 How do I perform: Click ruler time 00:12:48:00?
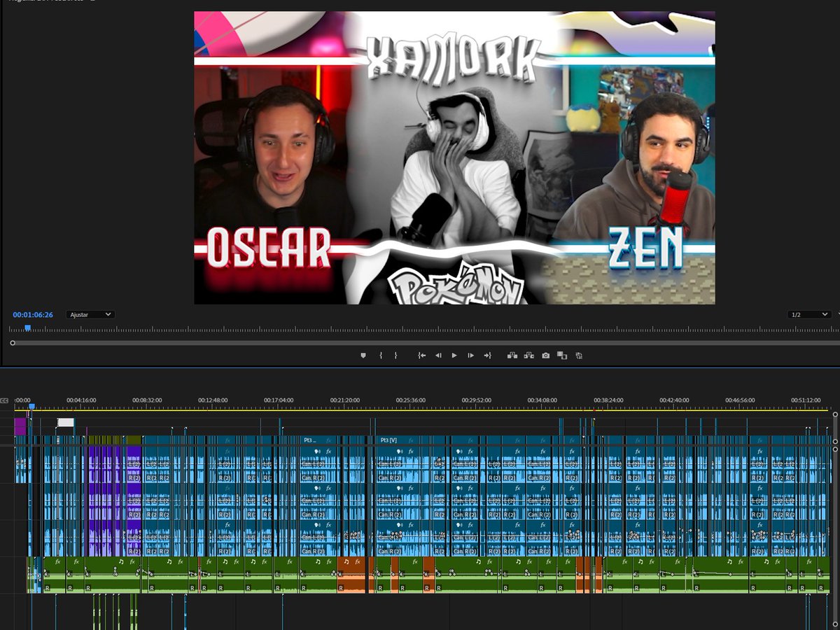coord(213,400)
